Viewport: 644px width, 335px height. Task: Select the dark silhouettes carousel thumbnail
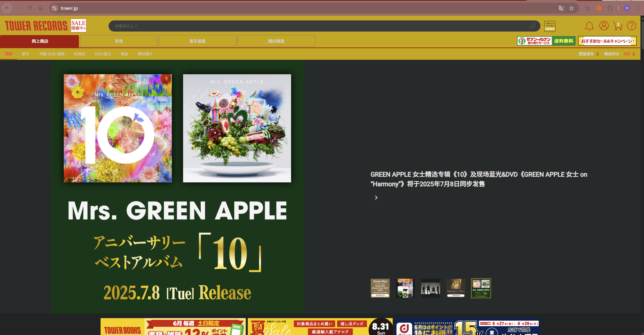(x=431, y=288)
